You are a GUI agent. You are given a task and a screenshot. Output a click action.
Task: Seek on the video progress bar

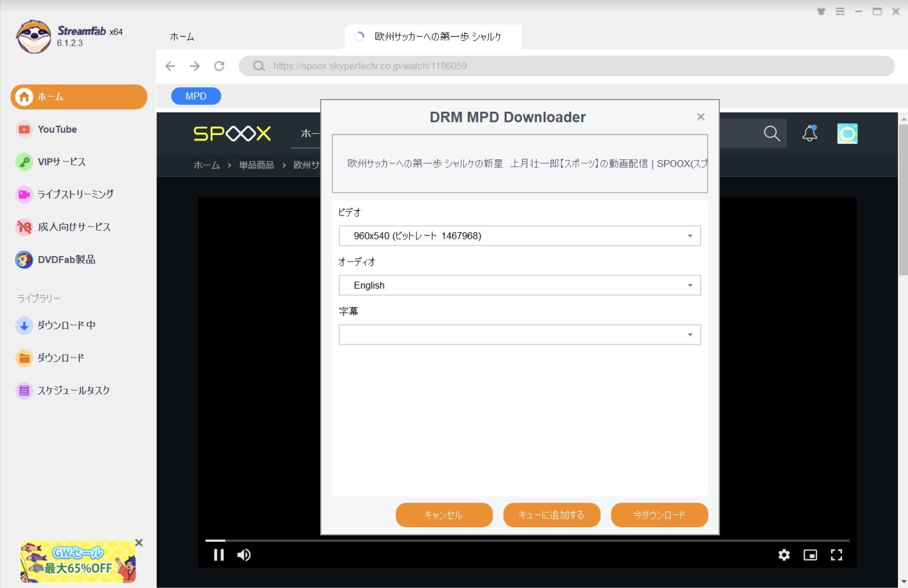pos(527,540)
